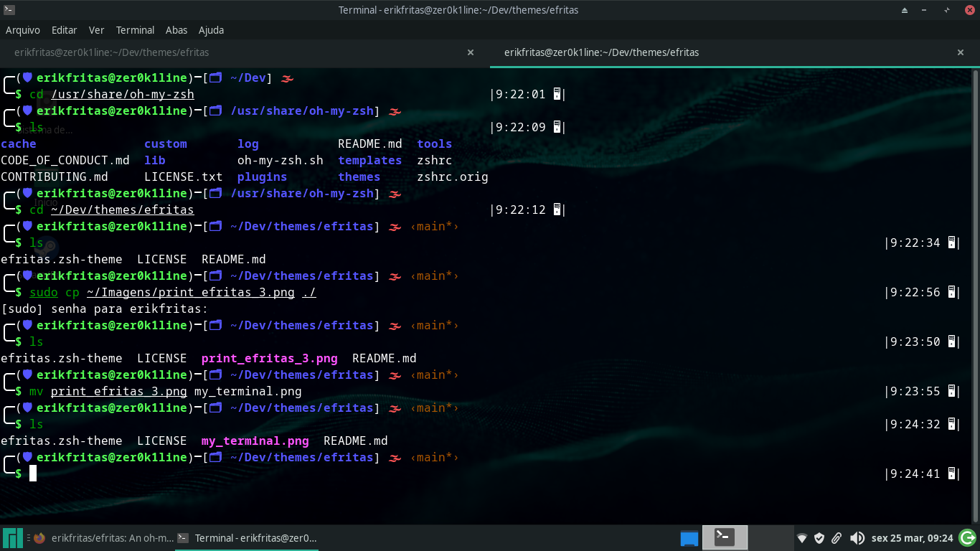This screenshot has width=980, height=551.
Task: Open the shield security tray icon
Action: [x=819, y=538]
